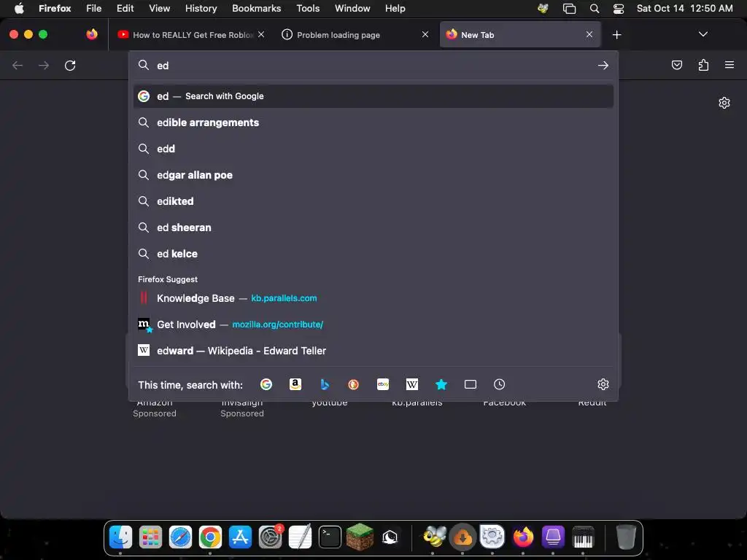747x560 pixels.
Task: Open Terminal from the dock
Action: (x=330, y=537)
